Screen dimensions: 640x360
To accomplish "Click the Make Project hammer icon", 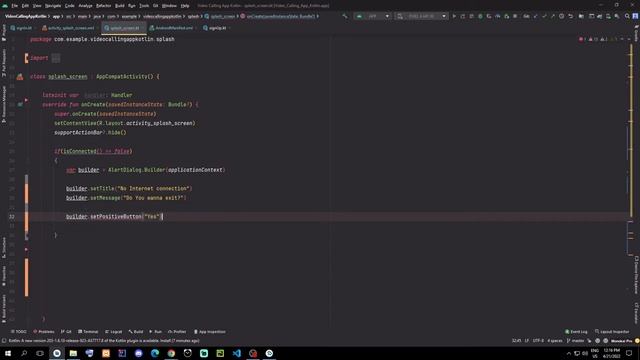I will [x=345, y=16].
